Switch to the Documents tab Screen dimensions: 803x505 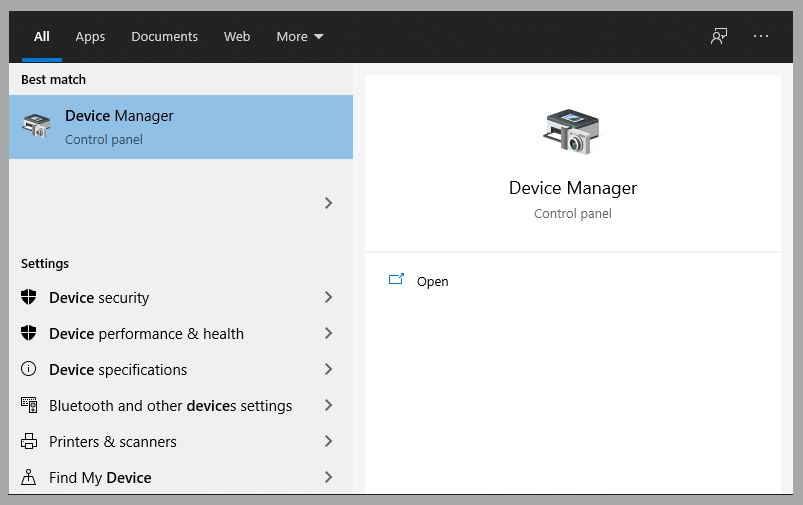tap(164, 37)
